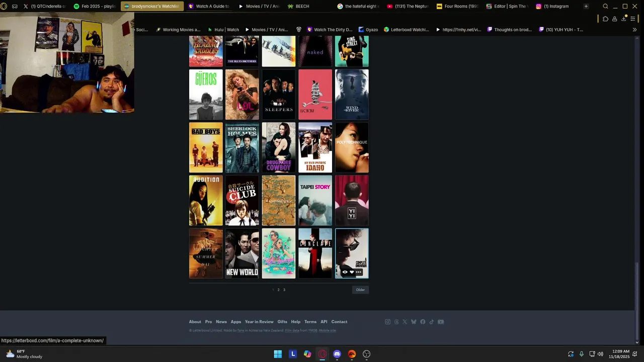Open Letterboxd Watchlist bookmark
The image size is (644, 362).
click(x=407, y=30)
